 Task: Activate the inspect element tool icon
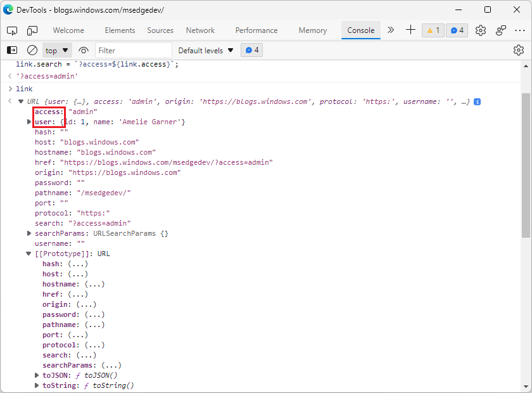coord(12,30)
